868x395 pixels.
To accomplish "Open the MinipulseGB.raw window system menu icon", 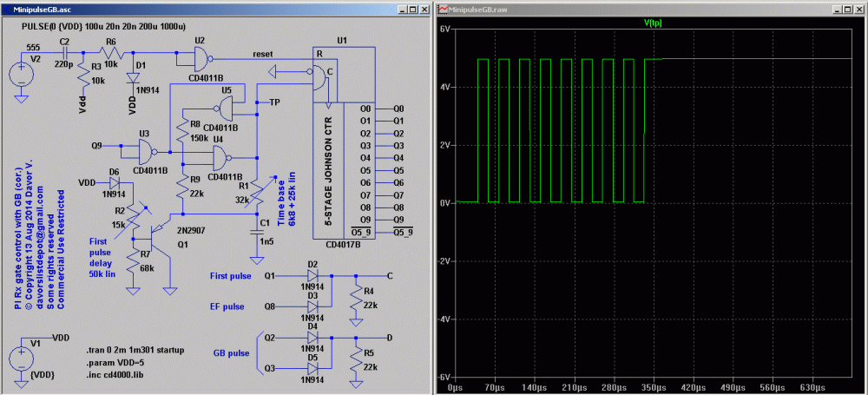I will tap(444, 9).
